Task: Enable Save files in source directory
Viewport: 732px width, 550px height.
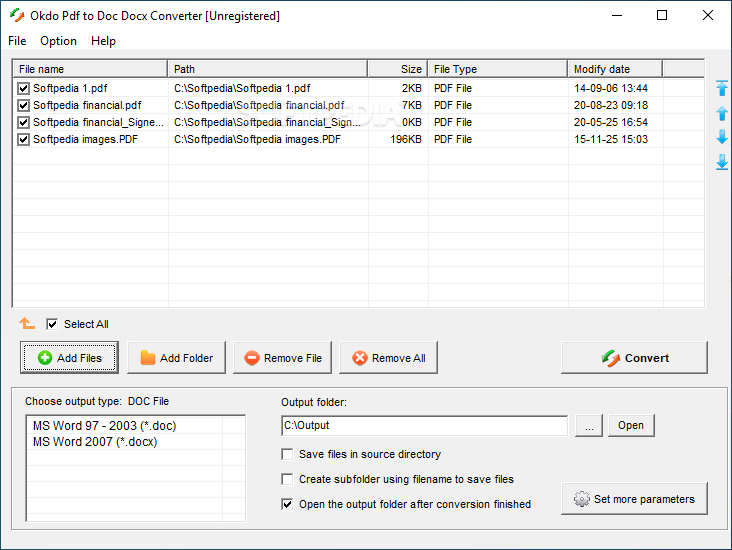Action: coord(287,454)
